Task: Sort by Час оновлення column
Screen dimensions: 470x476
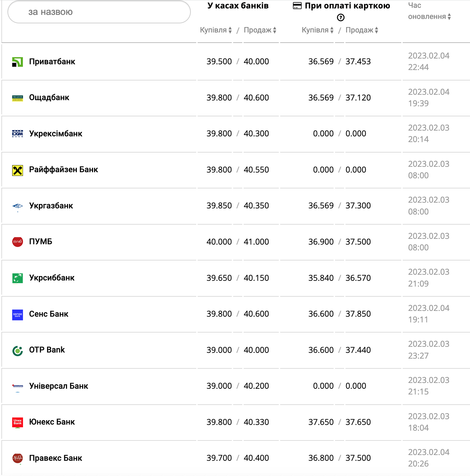Action: pyautogui.click(x=429, y=17)
